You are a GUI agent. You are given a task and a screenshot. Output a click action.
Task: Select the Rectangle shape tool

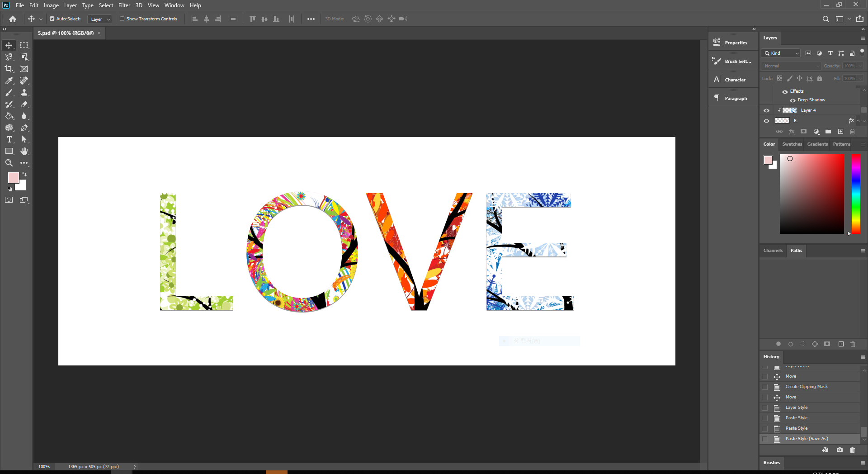pyautogui.click(x=9, y=151)
